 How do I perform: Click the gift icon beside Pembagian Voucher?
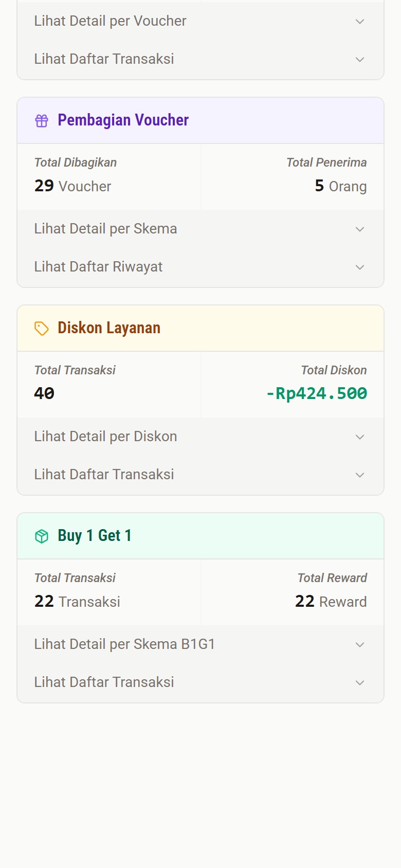click(x=42, y=121)
